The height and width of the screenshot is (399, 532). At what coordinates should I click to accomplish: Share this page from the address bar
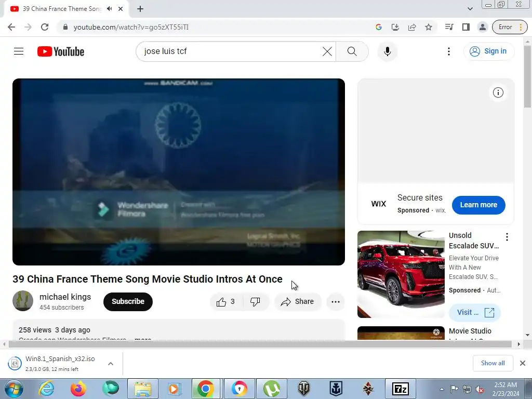412,27
